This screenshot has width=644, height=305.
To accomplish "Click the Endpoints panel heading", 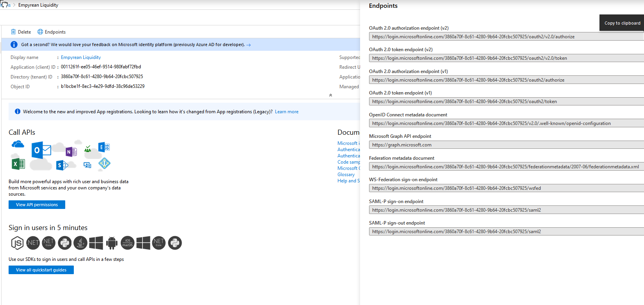I will click(x=383, y=6).
